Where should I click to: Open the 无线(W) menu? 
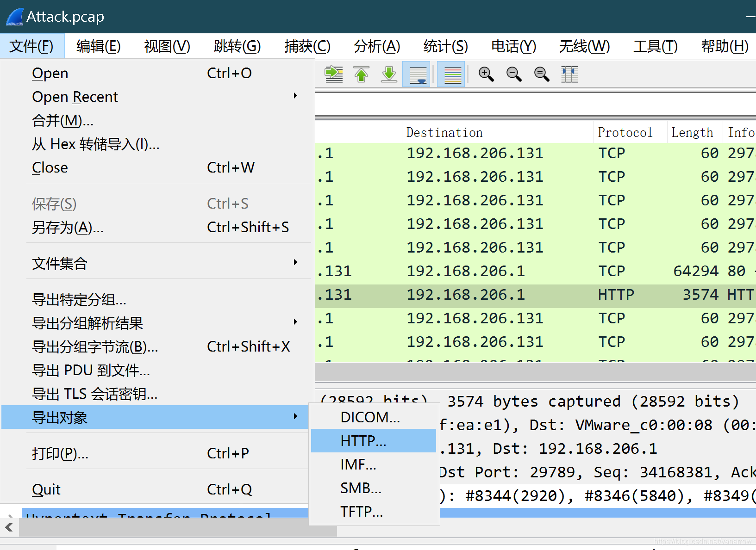(585, 46)
